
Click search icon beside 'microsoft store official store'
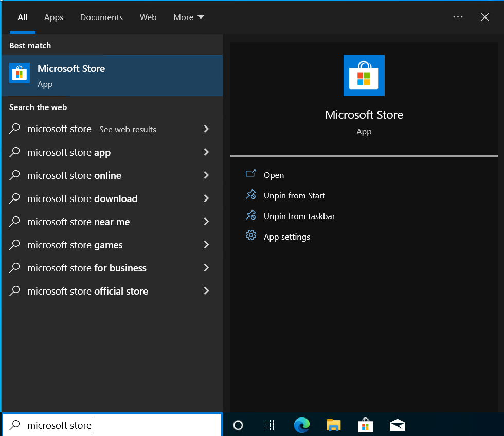[x=15, y=291]
